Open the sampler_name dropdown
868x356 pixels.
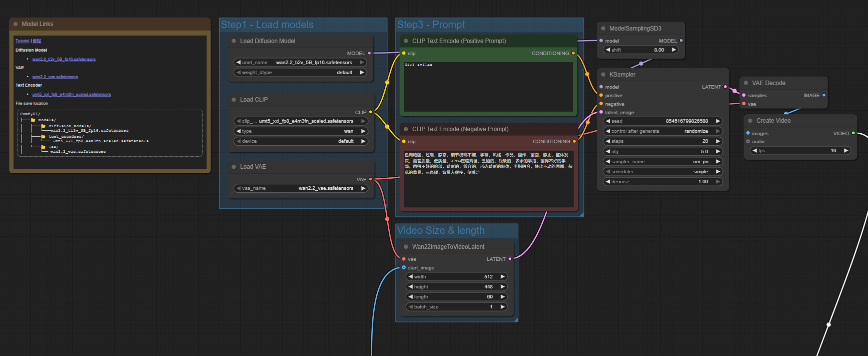pyautogui.click(x=663, y=162)
